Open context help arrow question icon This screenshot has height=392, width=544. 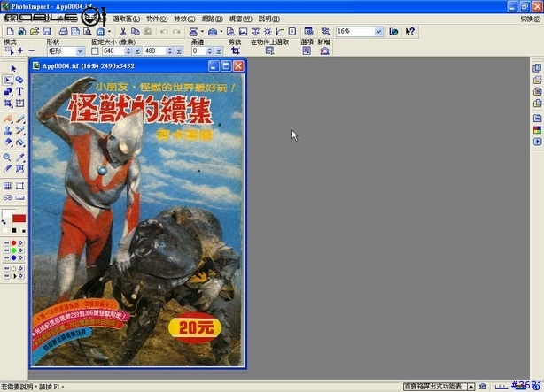pos(409,32)
